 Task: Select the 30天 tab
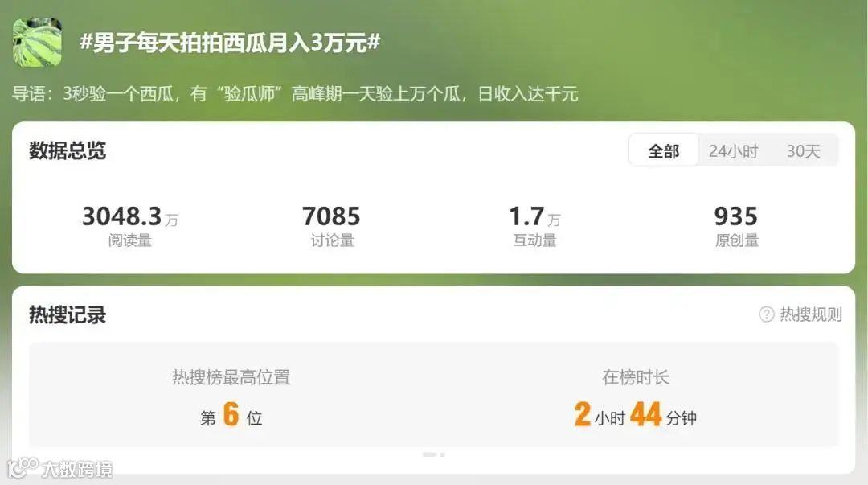click(803, 150)
